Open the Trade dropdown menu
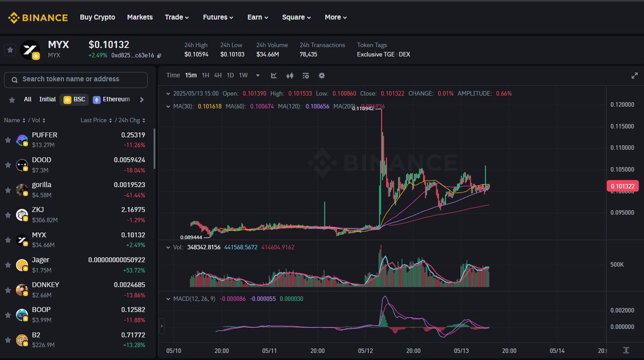This screenshot has height=360, width=644. (x=177, y=17)
